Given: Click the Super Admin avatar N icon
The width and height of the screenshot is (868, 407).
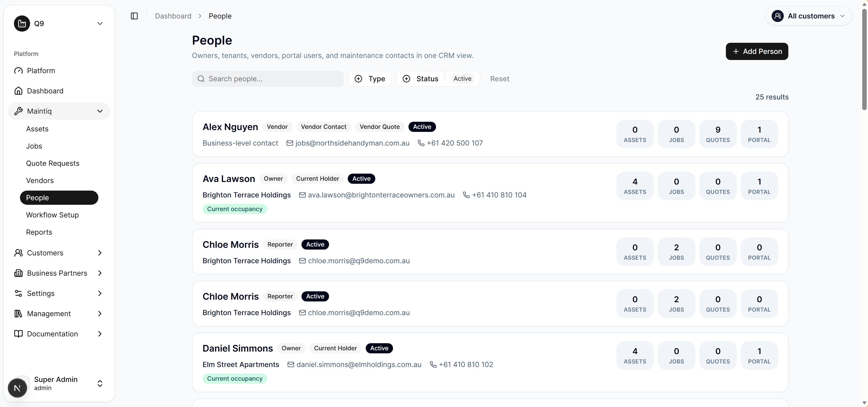Looking at the screenshot, I should [x=17, y=388].
